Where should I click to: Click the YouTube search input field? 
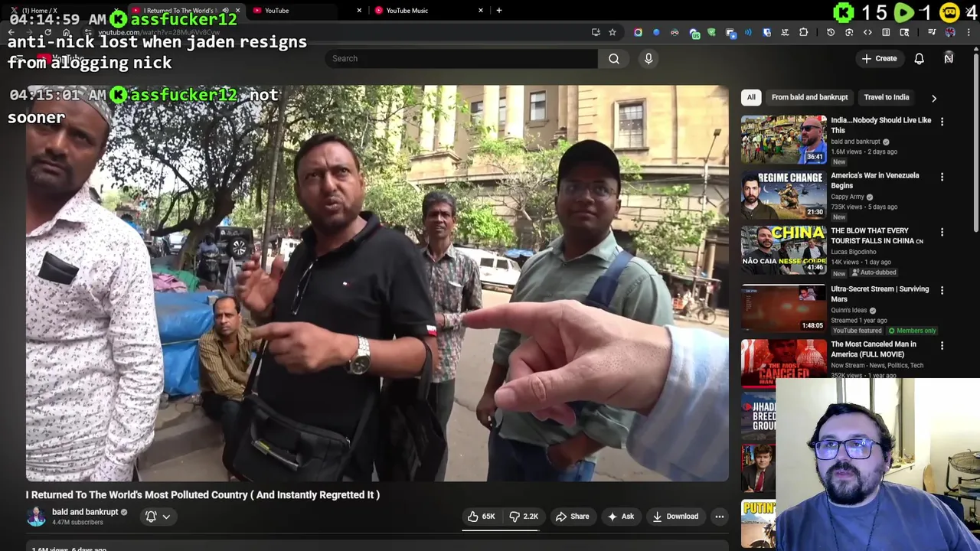click(x=462, y=58)
